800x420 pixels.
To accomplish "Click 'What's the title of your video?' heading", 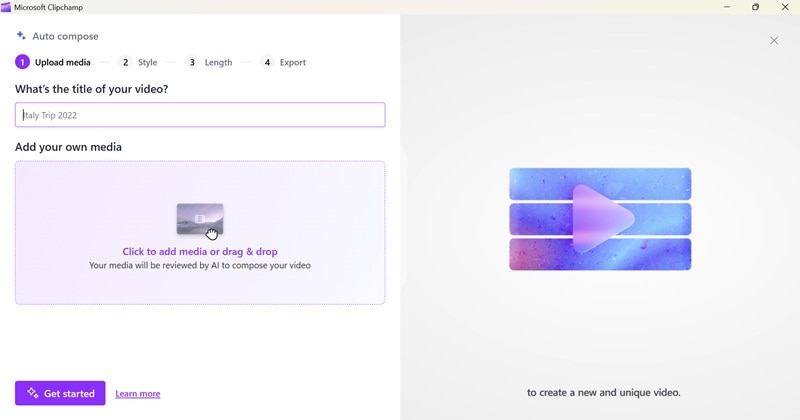I will point(92,89).
